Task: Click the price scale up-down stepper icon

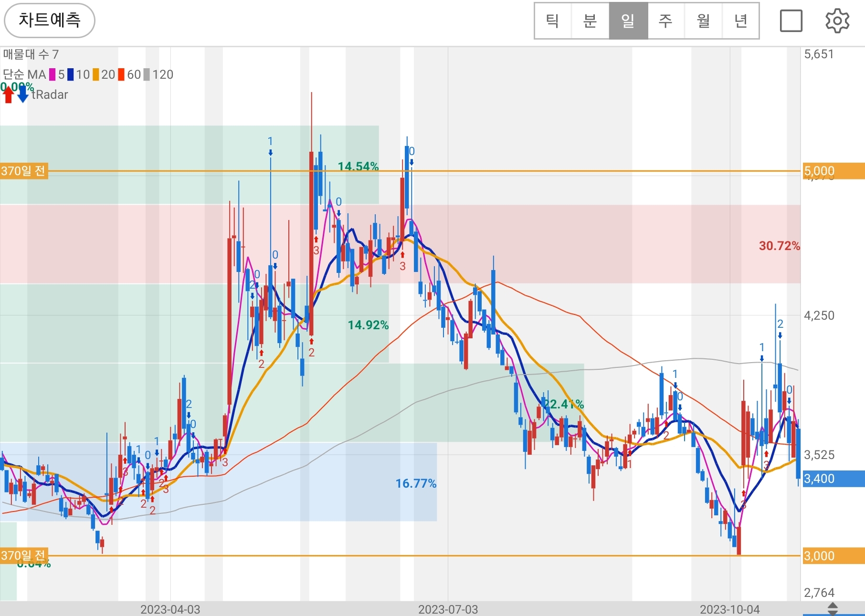Action: (x=833, y=609)
